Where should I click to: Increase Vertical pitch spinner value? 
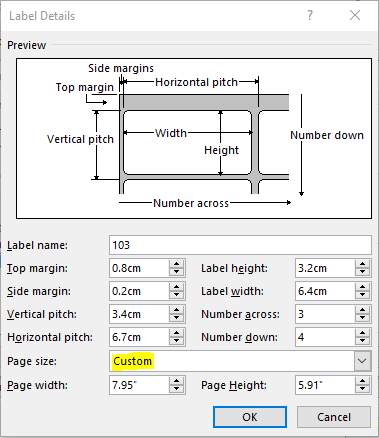[176, 310]
